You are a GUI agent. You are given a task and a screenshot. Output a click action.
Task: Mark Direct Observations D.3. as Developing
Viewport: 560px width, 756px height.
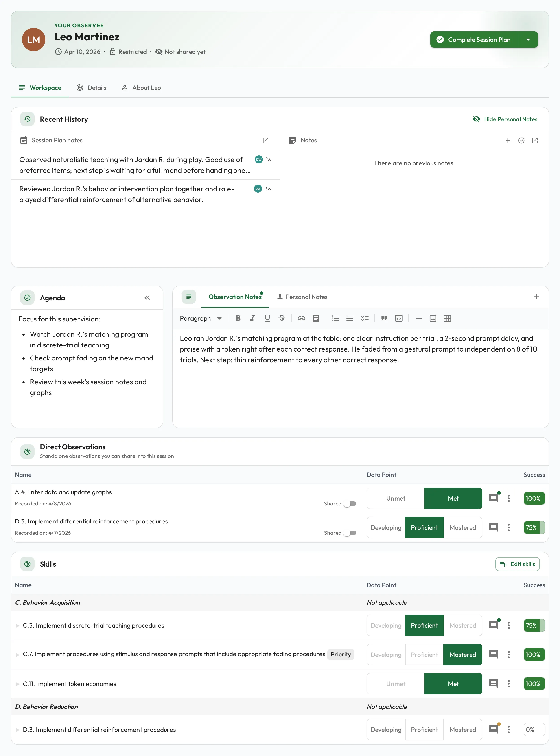pyautogui.click(x=386, y=527)
